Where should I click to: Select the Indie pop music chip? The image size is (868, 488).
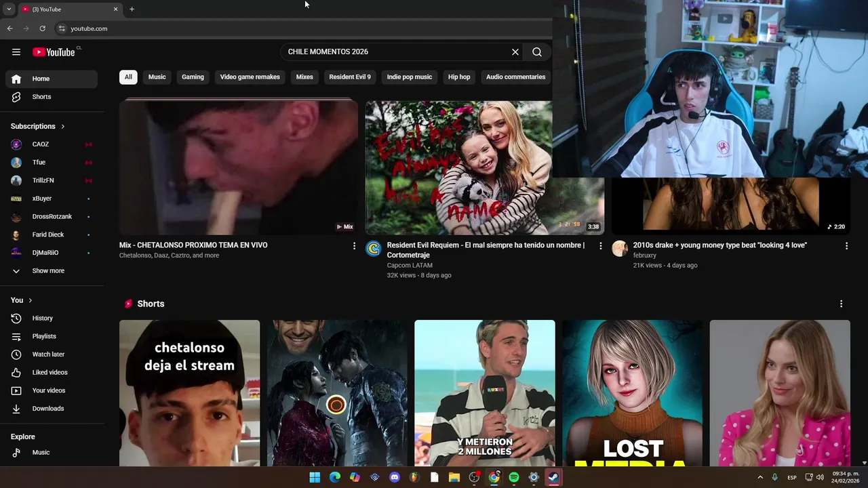(x=410, y=77)
